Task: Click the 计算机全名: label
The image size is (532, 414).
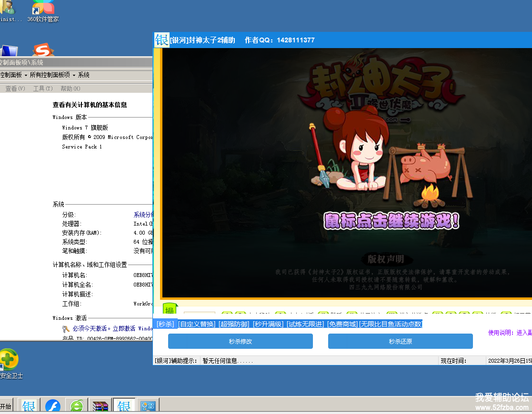Action: click(77, 285)
